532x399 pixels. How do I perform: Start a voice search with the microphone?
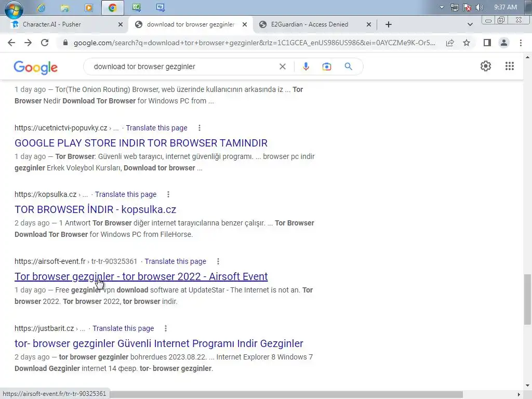(305, 66)
